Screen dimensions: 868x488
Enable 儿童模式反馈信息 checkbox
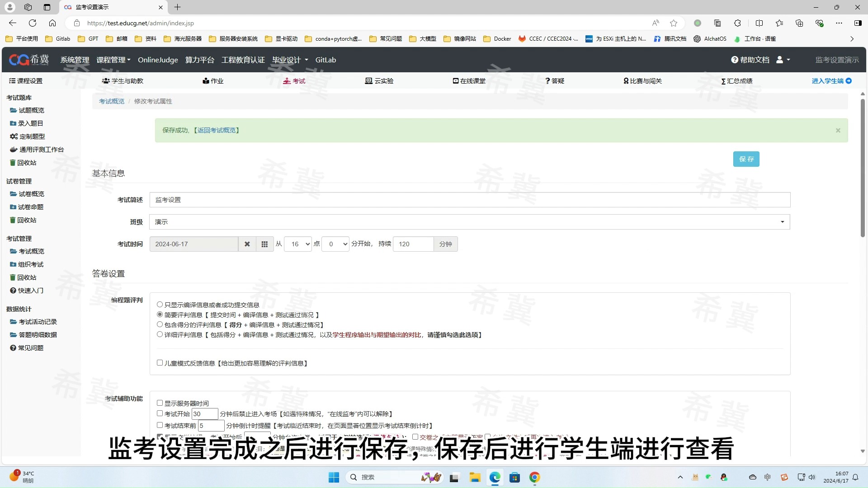tap(160, 363)
